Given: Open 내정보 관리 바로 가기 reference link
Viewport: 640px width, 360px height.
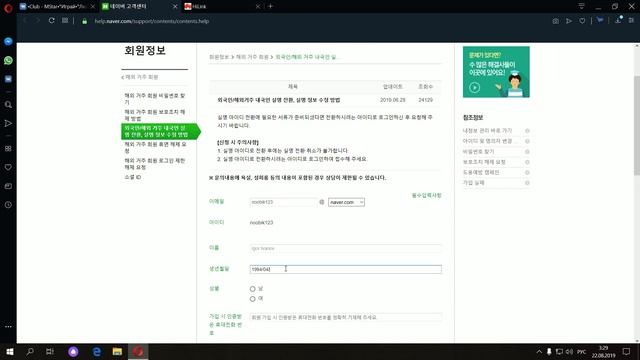Looking at the screenshot, I should tap(487, 131).
